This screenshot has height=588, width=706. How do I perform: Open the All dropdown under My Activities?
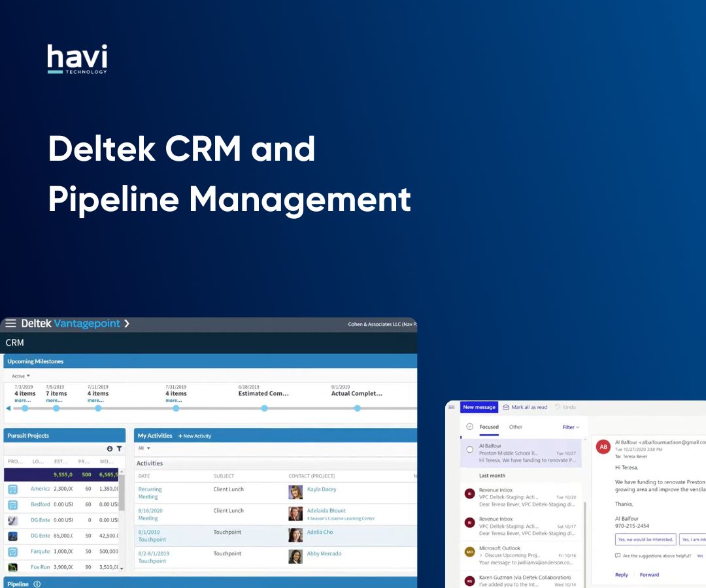pos(144,448)
